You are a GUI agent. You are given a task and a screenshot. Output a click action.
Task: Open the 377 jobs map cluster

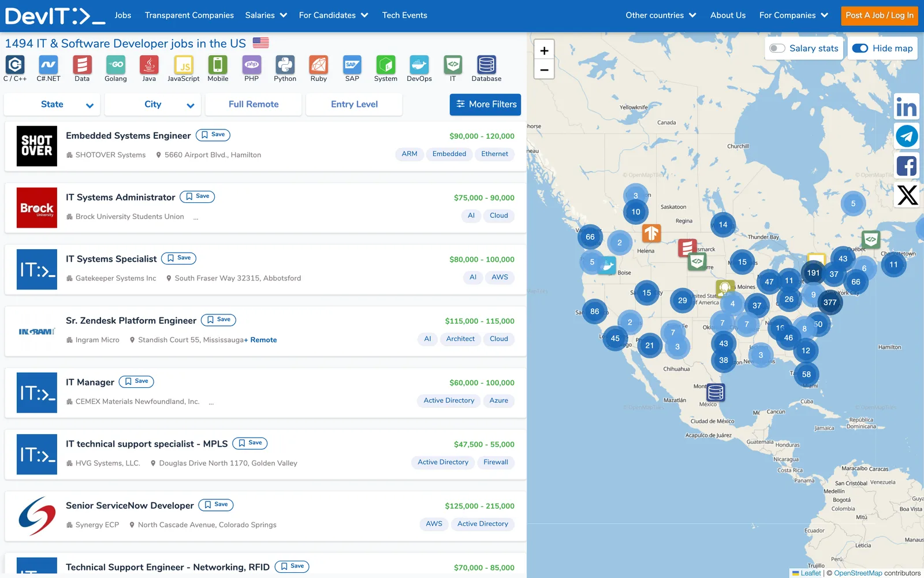(830, 302)
